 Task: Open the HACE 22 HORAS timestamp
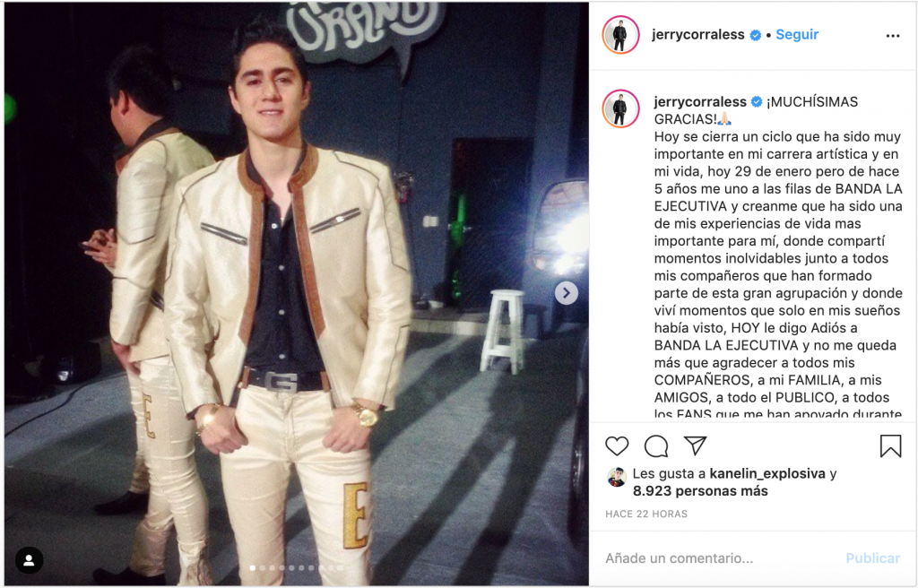646,514
